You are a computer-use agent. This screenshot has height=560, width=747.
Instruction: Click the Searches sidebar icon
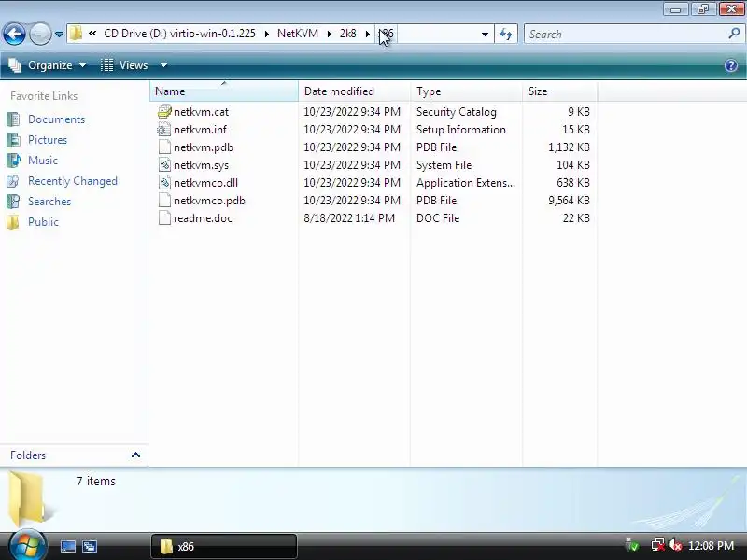(x=13, y=202)
